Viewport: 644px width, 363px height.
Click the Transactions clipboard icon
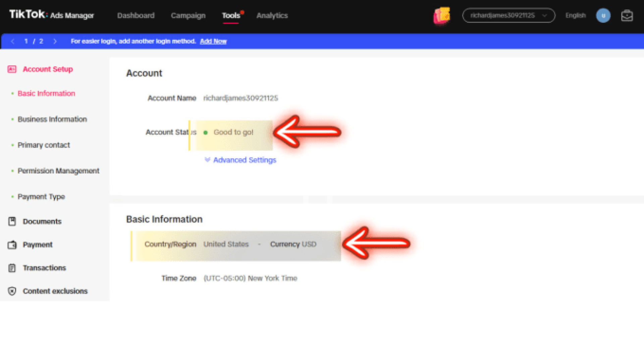click(12, 268)
